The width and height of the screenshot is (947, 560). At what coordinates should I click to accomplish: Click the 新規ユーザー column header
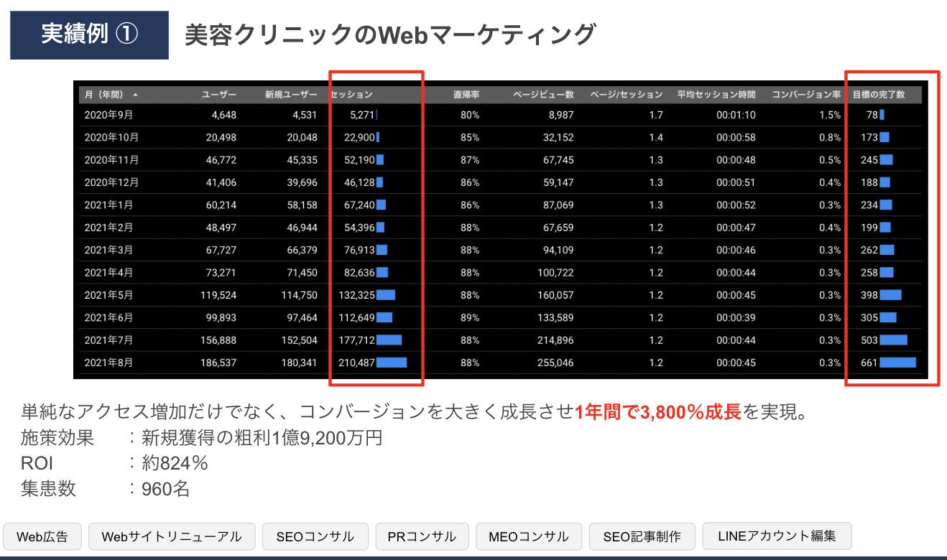coord(290,95)
